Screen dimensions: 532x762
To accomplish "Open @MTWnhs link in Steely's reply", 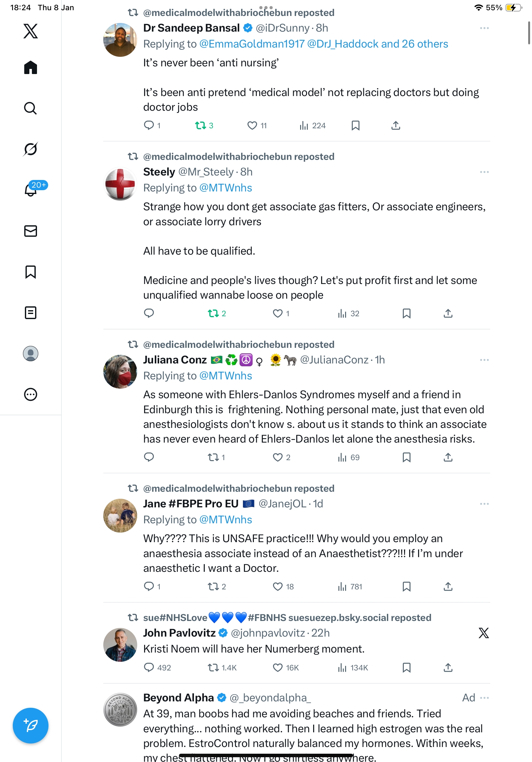I will pyautogui.click(x=225, y=188).
